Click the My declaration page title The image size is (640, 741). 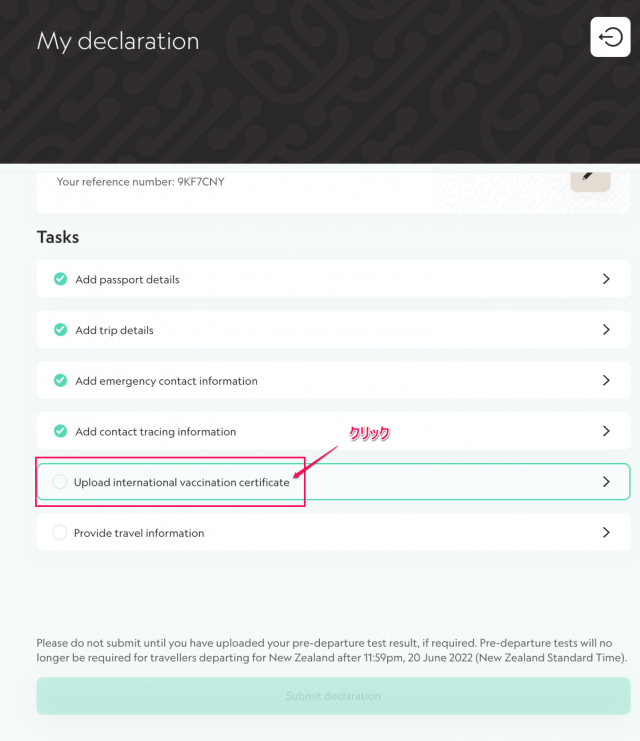[x=118, y=42]
